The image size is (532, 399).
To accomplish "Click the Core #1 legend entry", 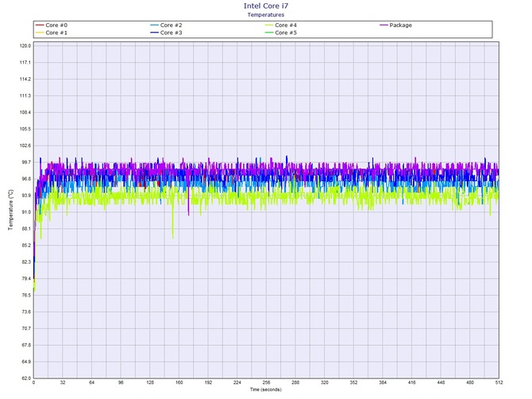I will pyautogui.click(x=52, y=33).
